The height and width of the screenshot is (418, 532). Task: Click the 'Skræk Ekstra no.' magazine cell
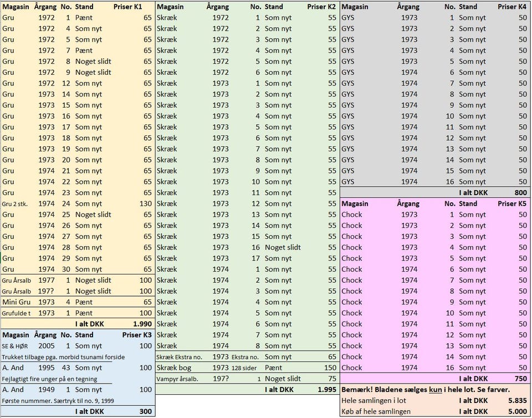(x=179, y=357)
